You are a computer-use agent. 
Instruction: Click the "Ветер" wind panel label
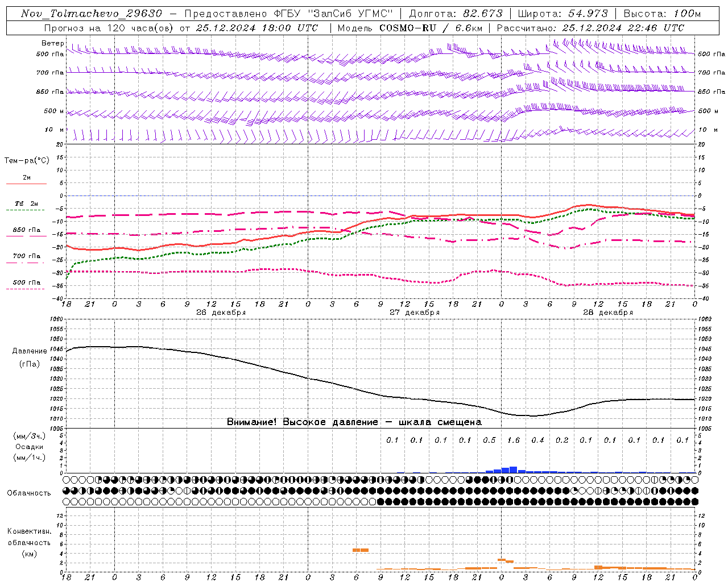(x=52, y=43)
